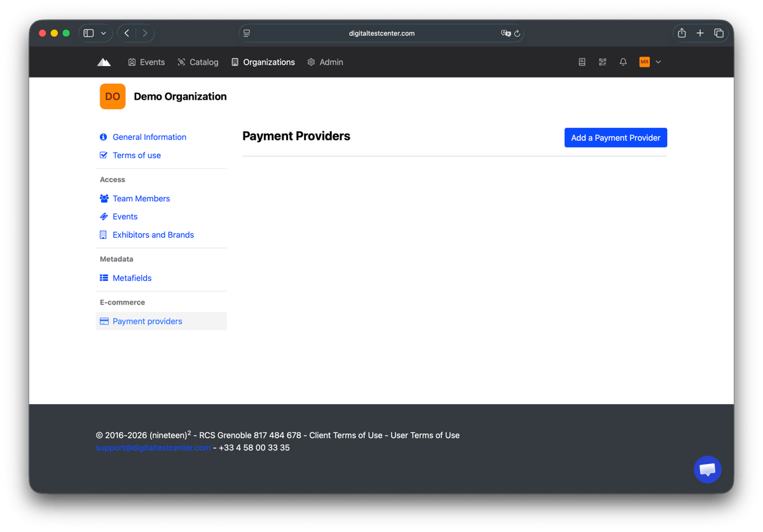The image size is (763, 532).
Task: Open General Information in sidebar
Action: [x=149, y=137]
